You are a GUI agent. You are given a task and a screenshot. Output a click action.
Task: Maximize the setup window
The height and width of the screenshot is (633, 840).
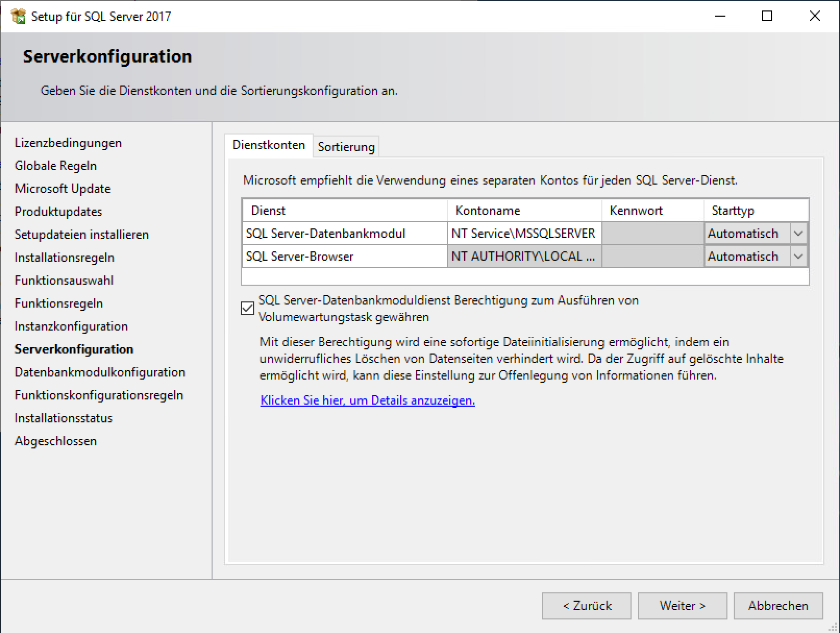(x=767, y=16)
